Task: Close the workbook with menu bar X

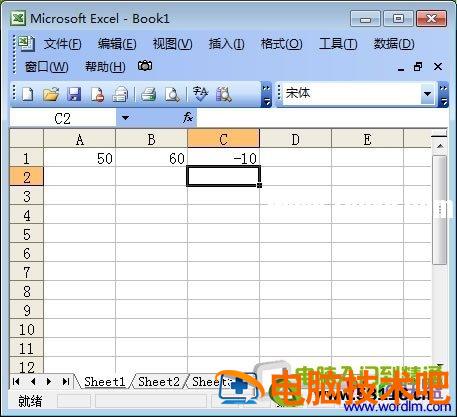Action: (438, 67)
